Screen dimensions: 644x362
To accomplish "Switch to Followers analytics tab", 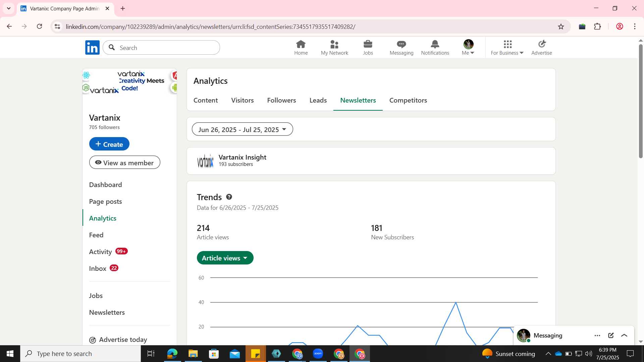I will [281, 101].
